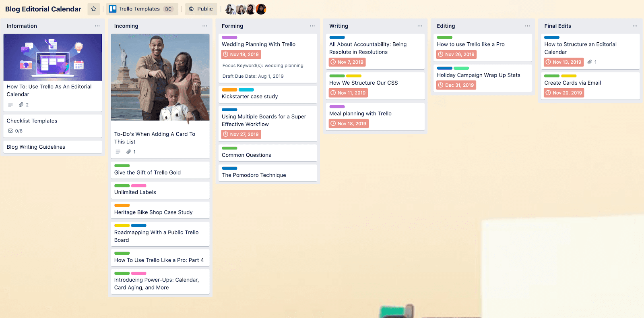
Task: Click the purple label on Meal planning card
Action: [337, 107]
